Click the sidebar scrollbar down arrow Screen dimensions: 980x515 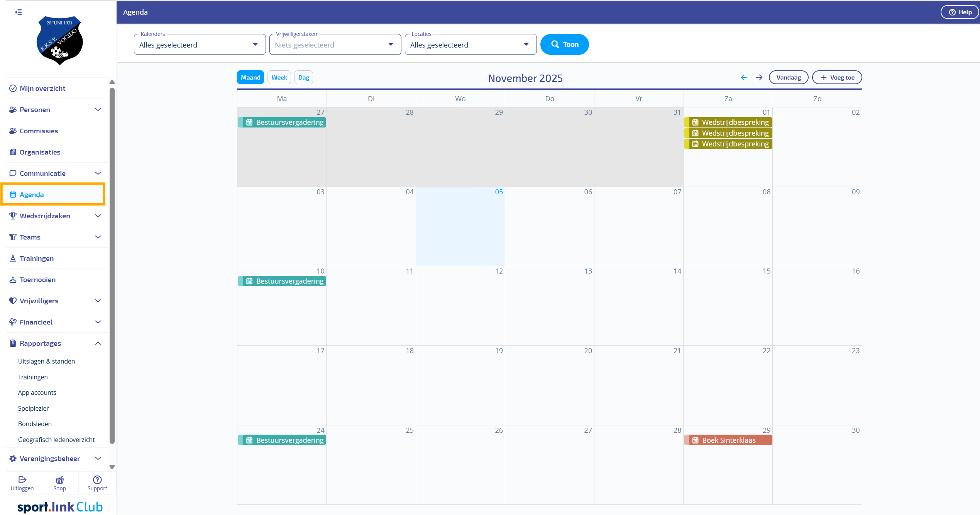pos(112,467)
